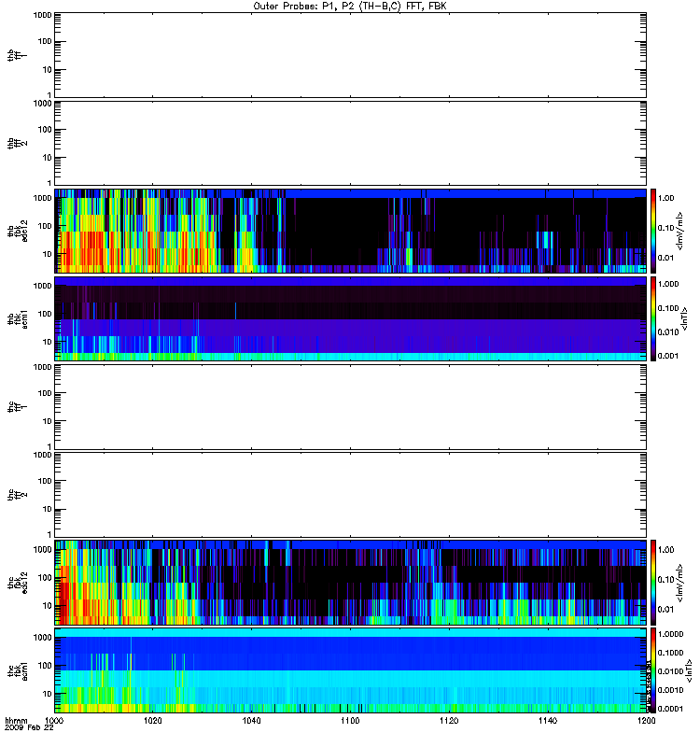Screen dimensions: 700x747
Task: Click the thb fbk scm1 spectrogram panel
Action: [x=350, y=318]
